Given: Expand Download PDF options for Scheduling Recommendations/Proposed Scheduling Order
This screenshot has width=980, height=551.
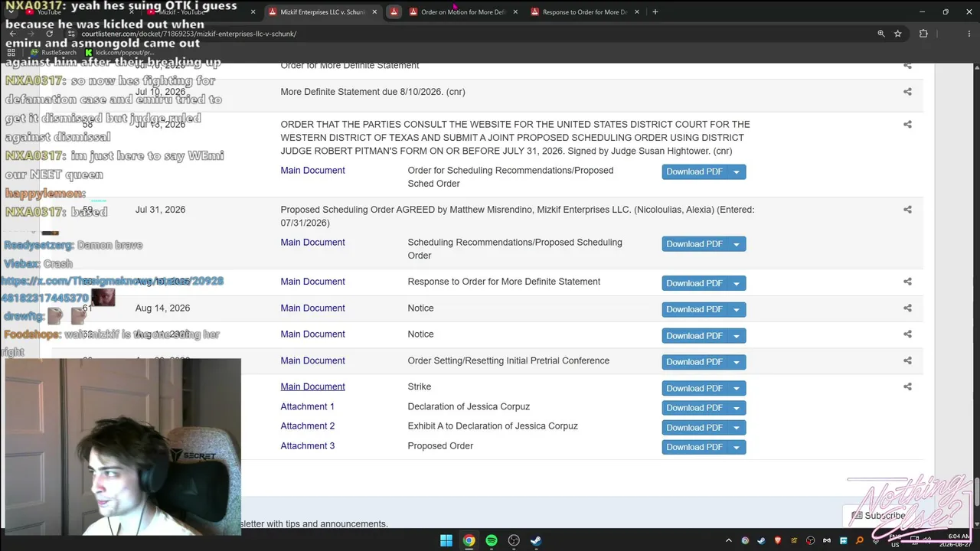Looking at the screenshot, I should tap(737, 244).
